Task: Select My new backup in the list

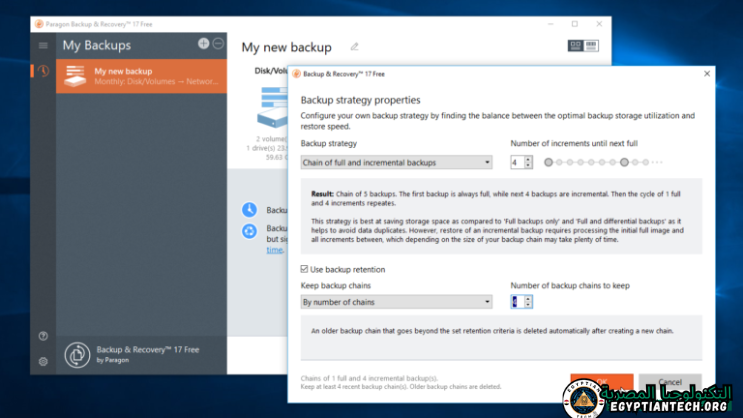Action: (x=141, y=76)
